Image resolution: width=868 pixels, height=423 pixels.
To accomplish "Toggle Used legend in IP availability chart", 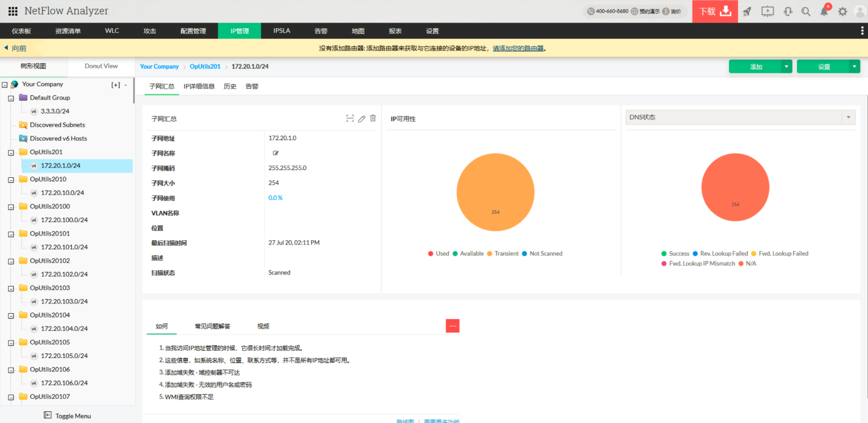I will (439, 254).
